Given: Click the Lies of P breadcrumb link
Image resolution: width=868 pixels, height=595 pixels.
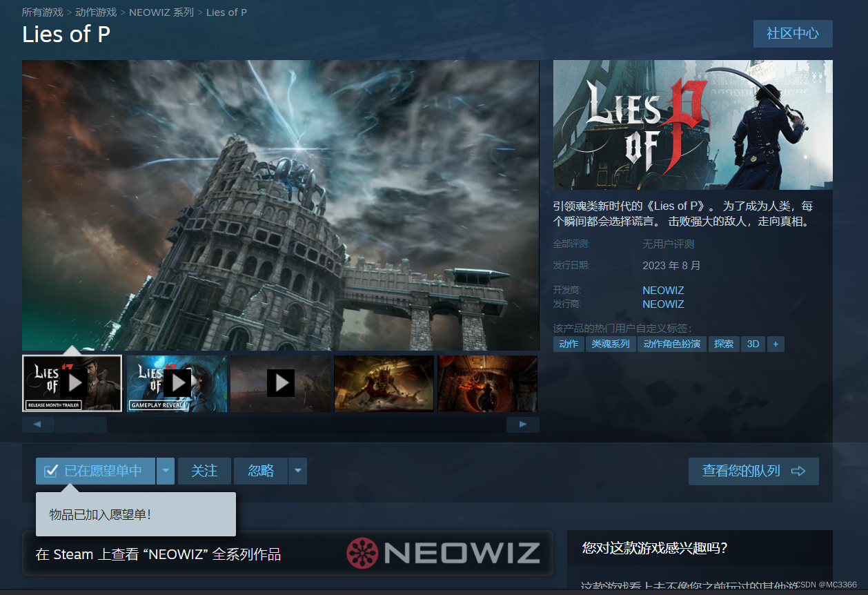Looking at the screenshot, I should pos(226,12).
